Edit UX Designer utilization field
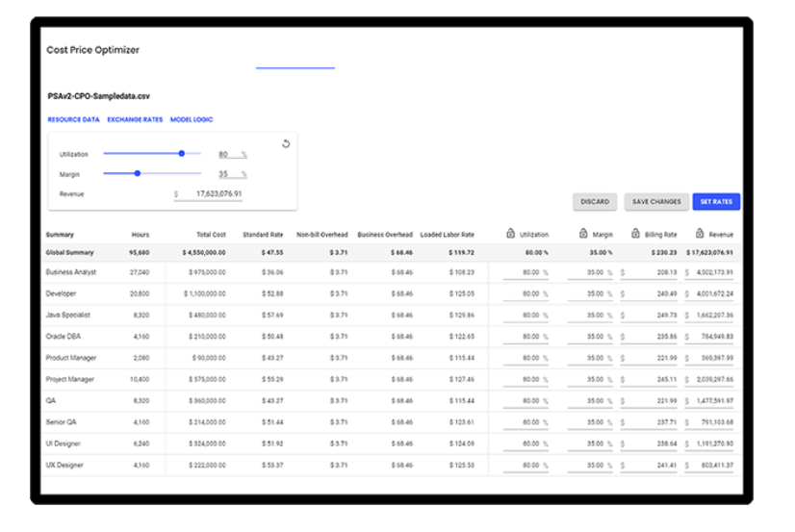Image resolution: width=795 pixels, height=532 pixels. (526, 465)
